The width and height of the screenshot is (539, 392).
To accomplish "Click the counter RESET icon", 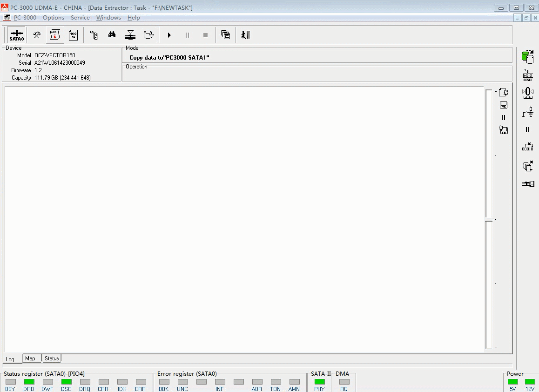I will pos(528,75).
